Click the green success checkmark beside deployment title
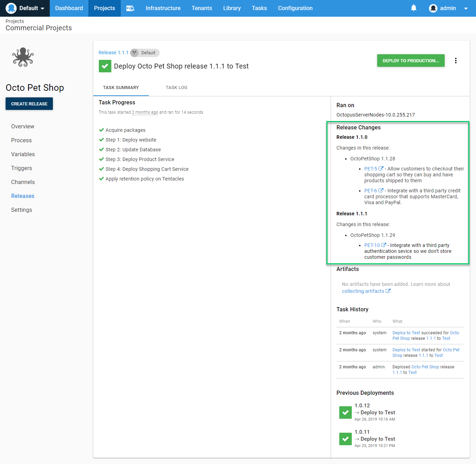 tap(105, 66)
